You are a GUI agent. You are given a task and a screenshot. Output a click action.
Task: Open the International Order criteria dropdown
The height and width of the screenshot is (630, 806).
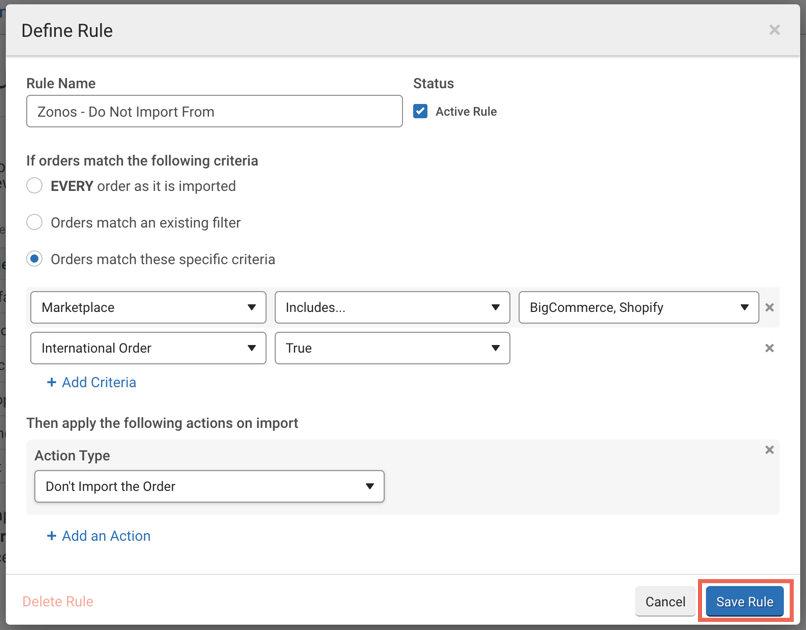click(x=148, y=348)
